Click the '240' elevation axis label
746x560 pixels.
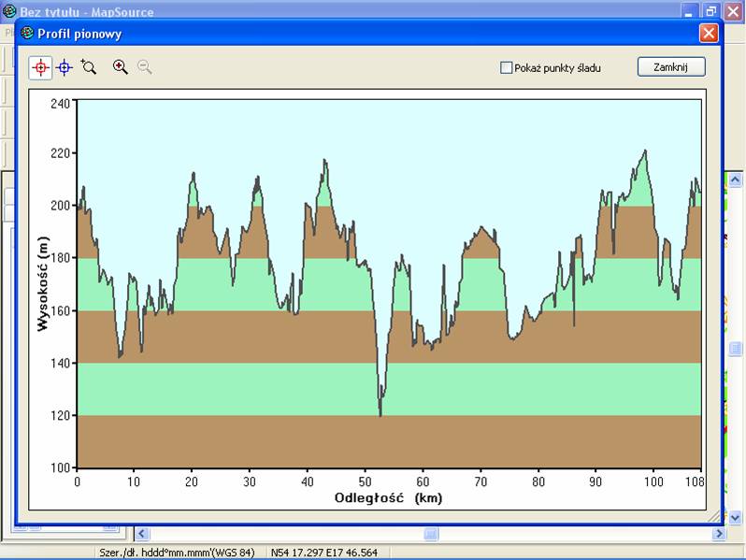[x=61, y=103]
